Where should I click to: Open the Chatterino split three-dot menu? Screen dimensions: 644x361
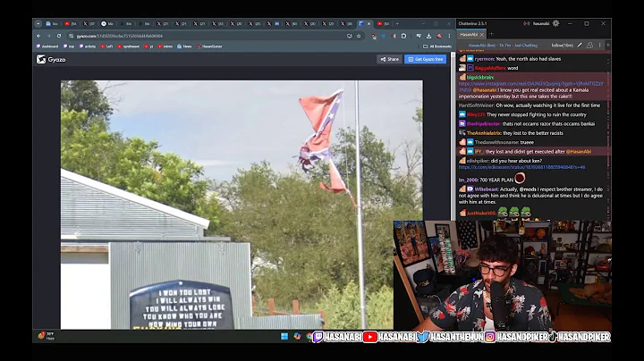click(599, 45)
